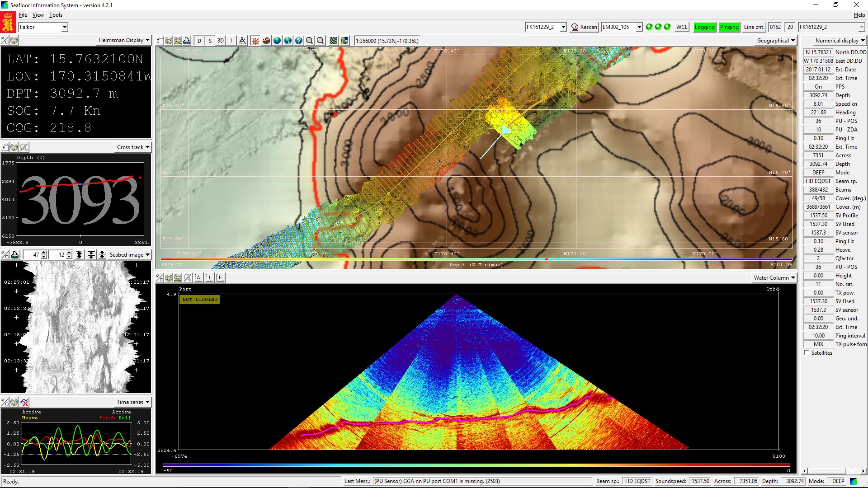Click the Rescan button

[x=584, y=27]
